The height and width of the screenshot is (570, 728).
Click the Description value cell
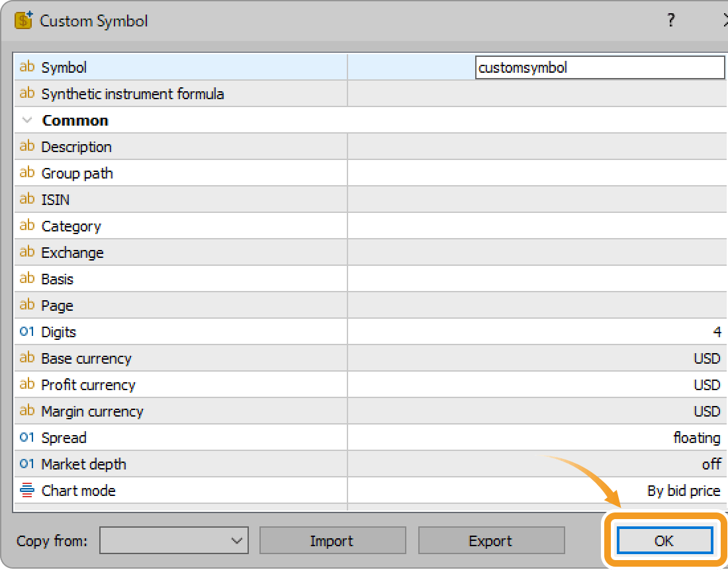[x=537, y=147]
